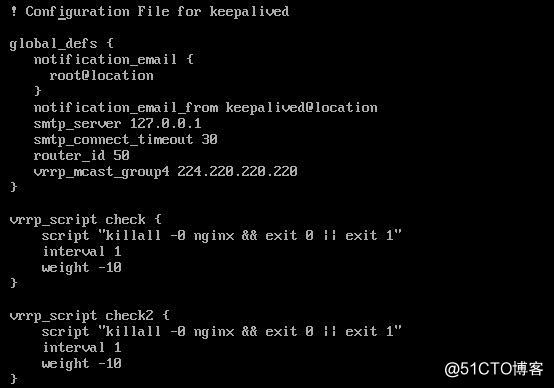Click 'interval 1' in the check2 block
Viewport: 554px width, 388px height.
pos(82,348)
